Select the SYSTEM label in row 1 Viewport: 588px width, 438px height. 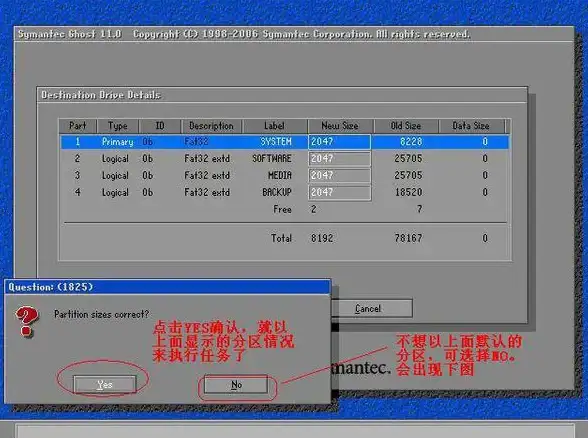coord(276,142)
